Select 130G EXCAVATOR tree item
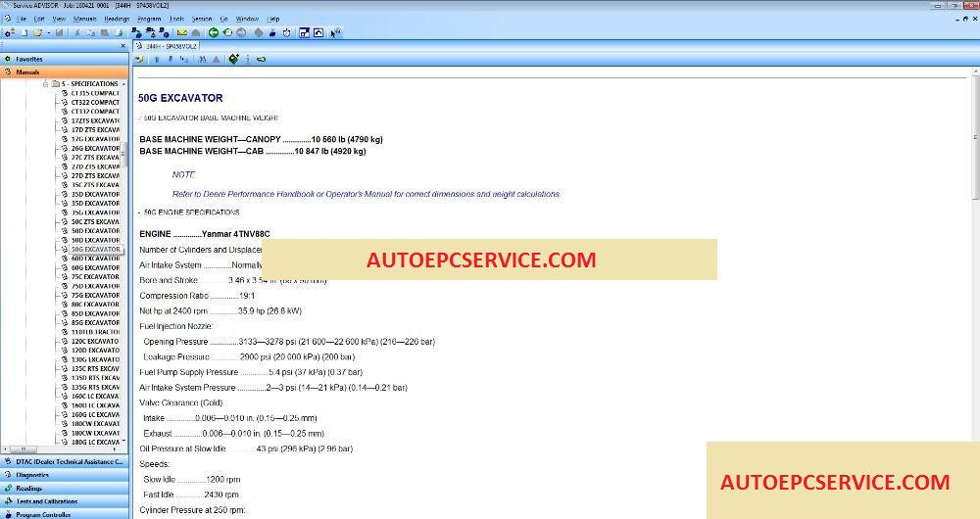980x519 pixels. [95, 359]
